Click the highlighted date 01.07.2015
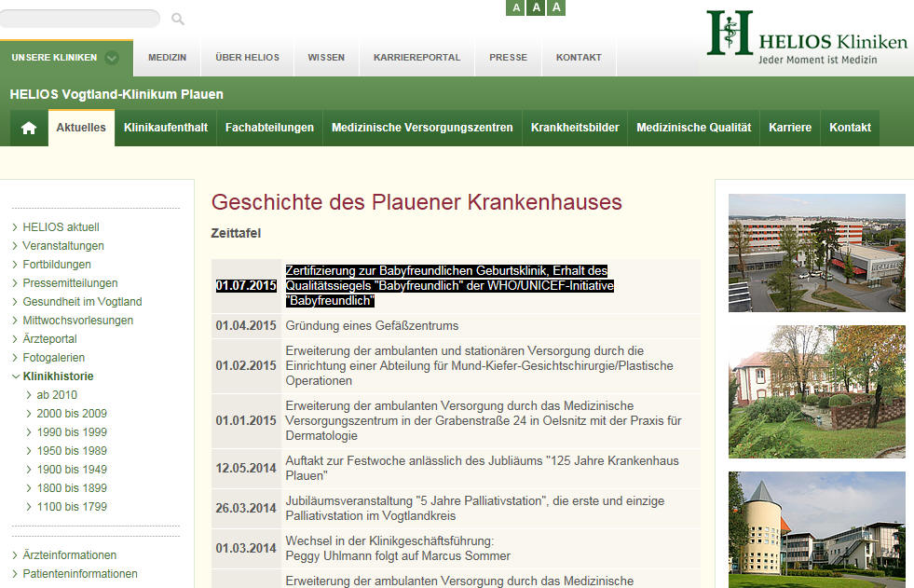This screenshot has height=588, width=914. click(246, 285)
